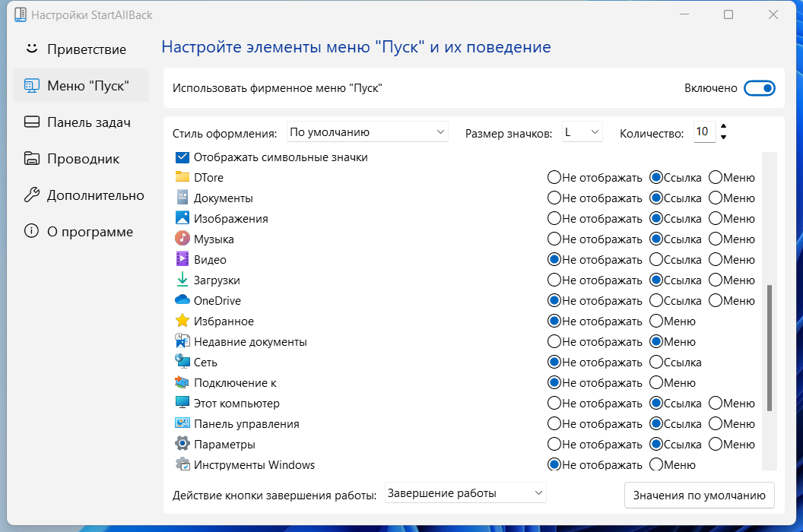Click the Панель управления icon
Viewport: 803px width, 532px height.
[x=182, y=423]
